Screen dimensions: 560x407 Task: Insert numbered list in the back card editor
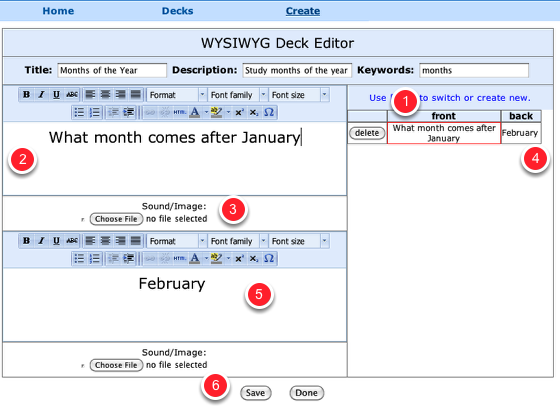[x=95, y=258]
